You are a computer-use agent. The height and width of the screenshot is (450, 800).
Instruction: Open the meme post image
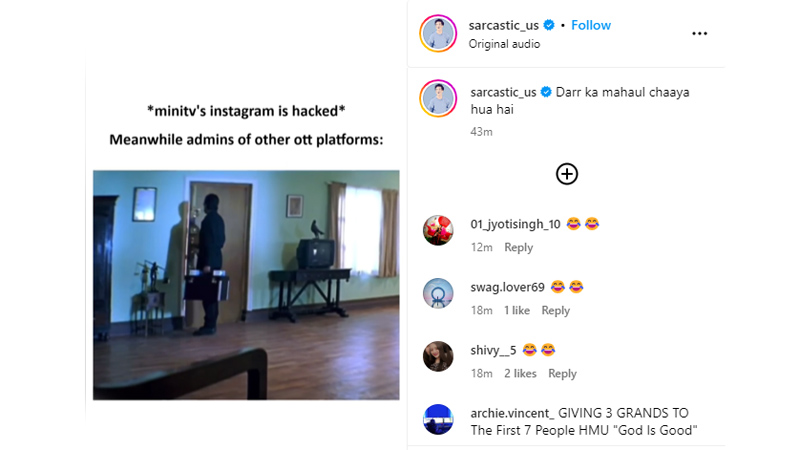[246, 284]
